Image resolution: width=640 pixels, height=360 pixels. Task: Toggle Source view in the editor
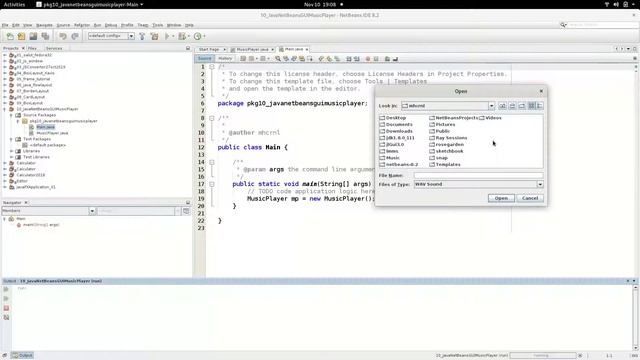coord(204,59)
